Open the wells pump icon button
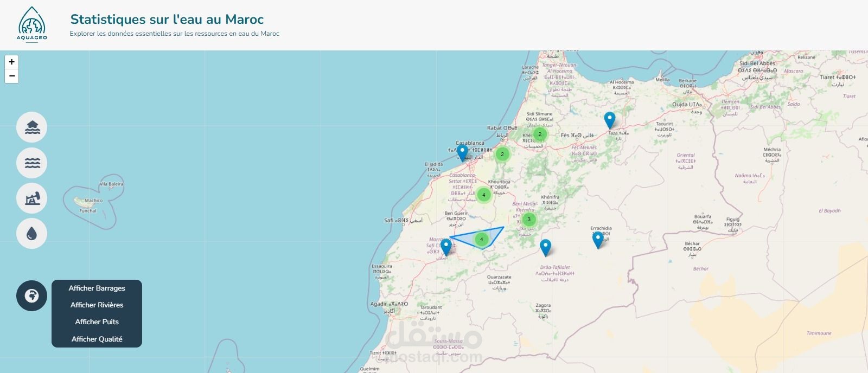The height and width of the screenshot is (373, 868). (x=32, y=198)
